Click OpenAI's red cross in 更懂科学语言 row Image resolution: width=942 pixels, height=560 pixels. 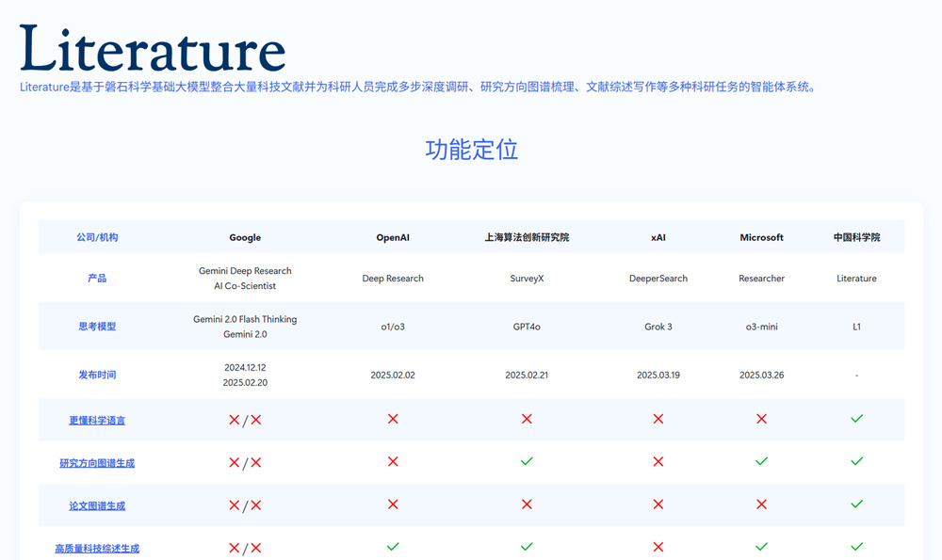[393, 419]
